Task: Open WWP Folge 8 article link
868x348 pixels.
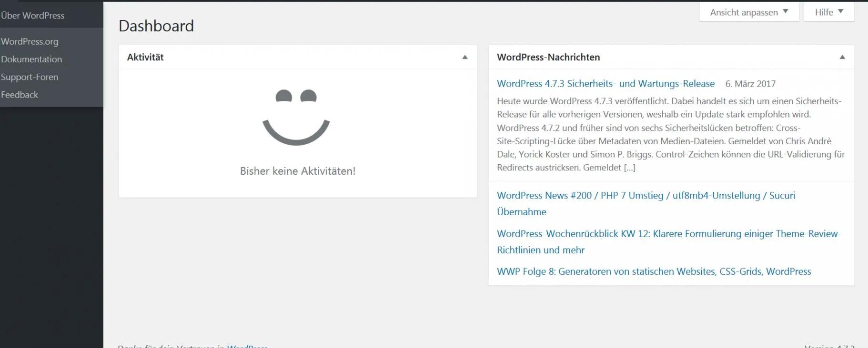Action: 654,271
